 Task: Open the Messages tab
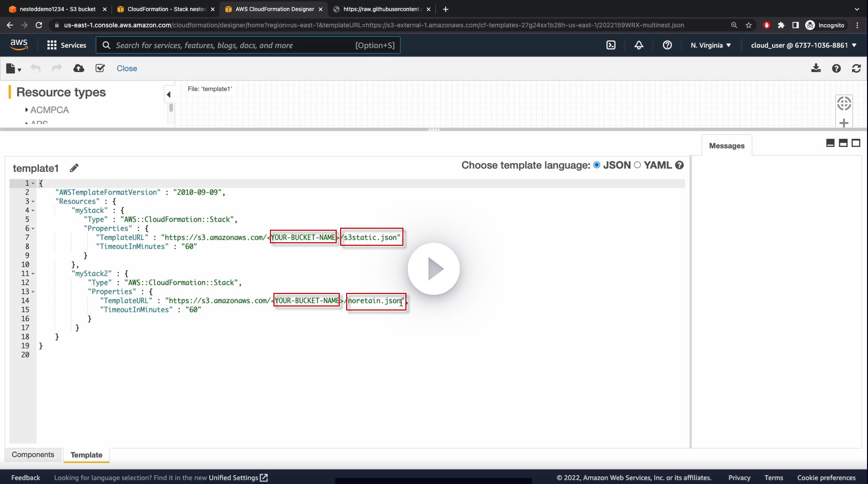[727, 145]
